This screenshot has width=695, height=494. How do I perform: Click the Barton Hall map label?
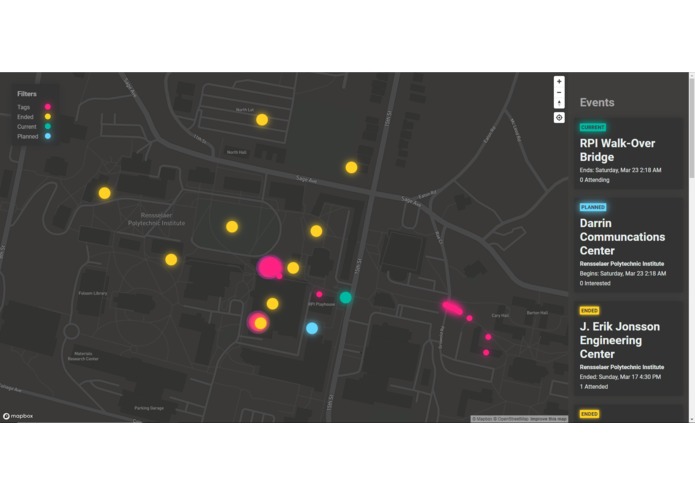[537, 313]
